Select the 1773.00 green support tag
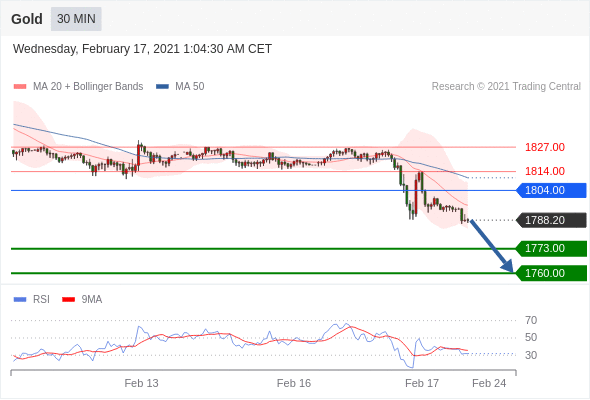This screenshot has height=400, width=590. click(551, 249)
